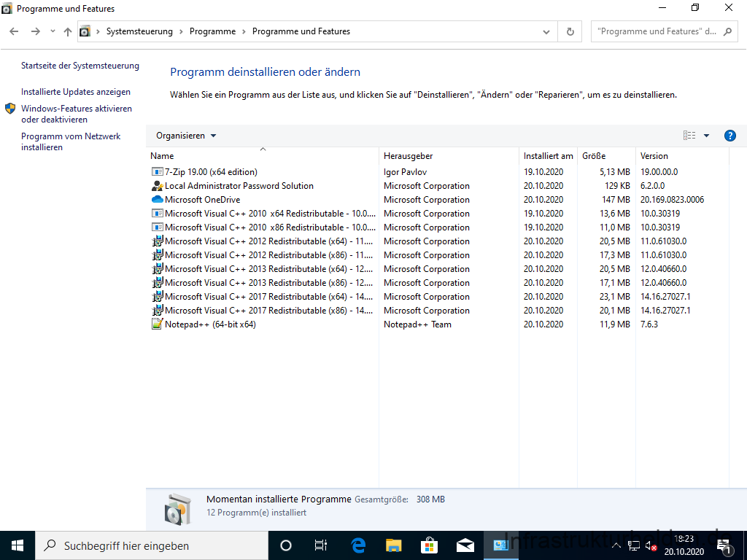Click the Visual C++ 2017 (x64) installer icon
This screenshot has height=560, width=747.
158,296
